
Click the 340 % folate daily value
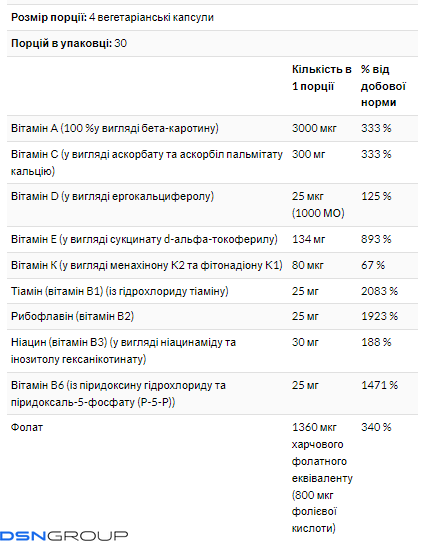pyautogui.click(x=376, y=427)
